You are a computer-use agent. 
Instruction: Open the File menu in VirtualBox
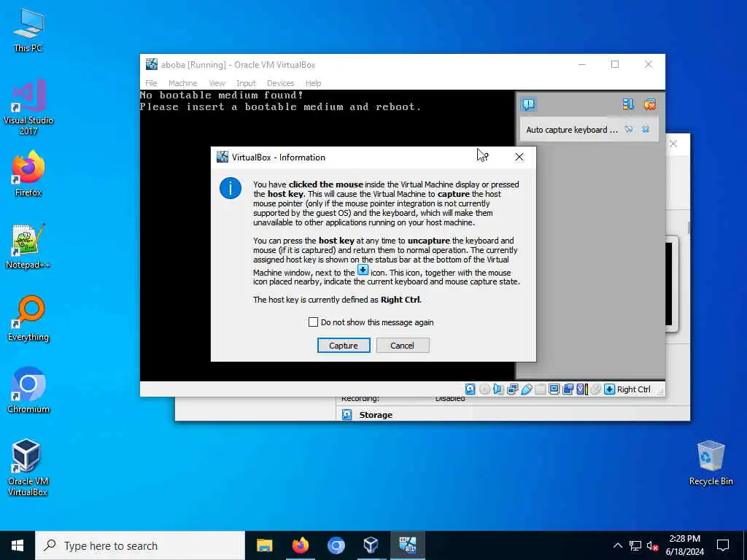[x=151, y=83]
